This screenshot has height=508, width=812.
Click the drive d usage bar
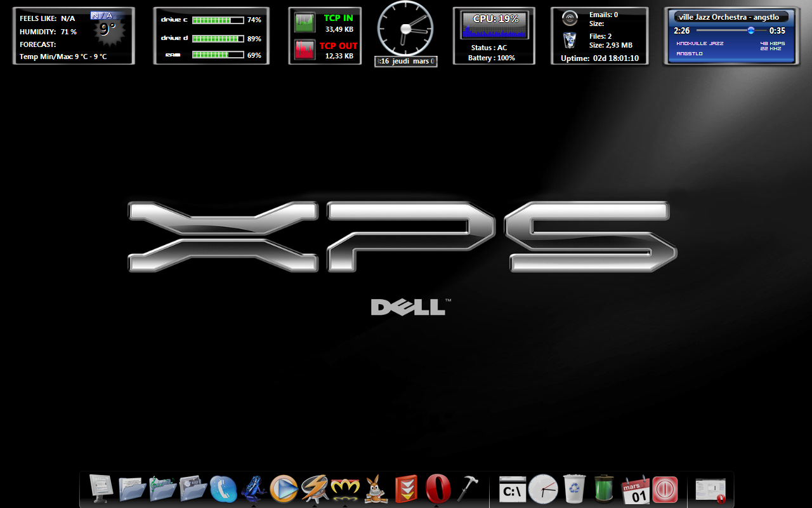click(x=218, y=38)
